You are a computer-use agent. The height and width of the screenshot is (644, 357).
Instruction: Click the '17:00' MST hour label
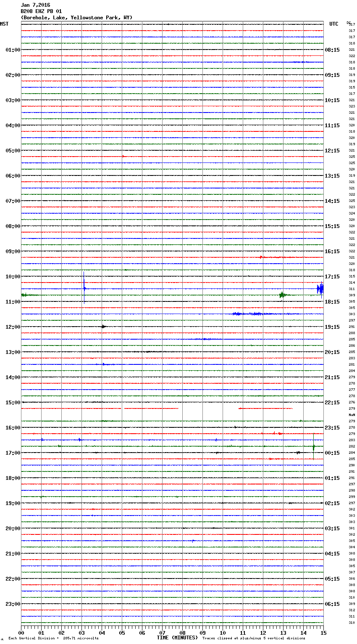(13, 453)
